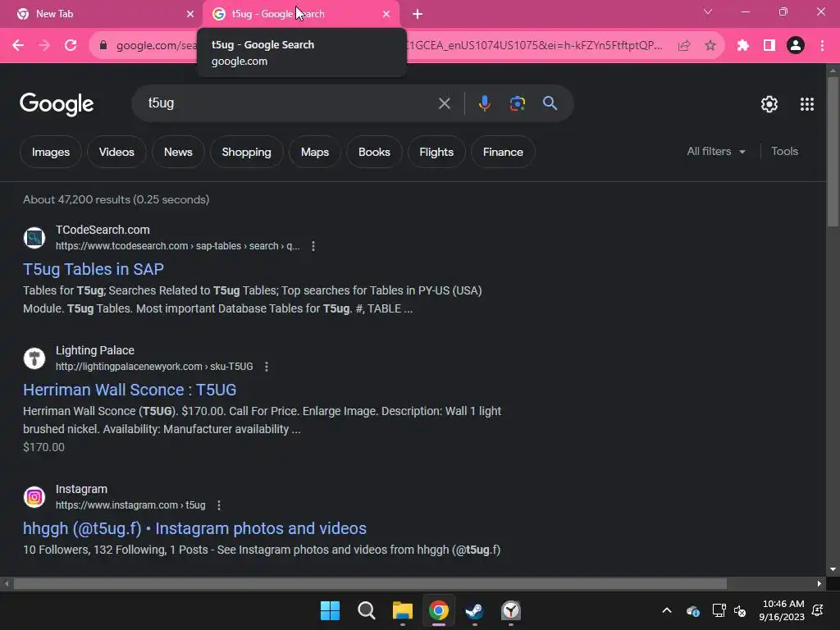Toggle the Chrome side panel

[769, 46]
